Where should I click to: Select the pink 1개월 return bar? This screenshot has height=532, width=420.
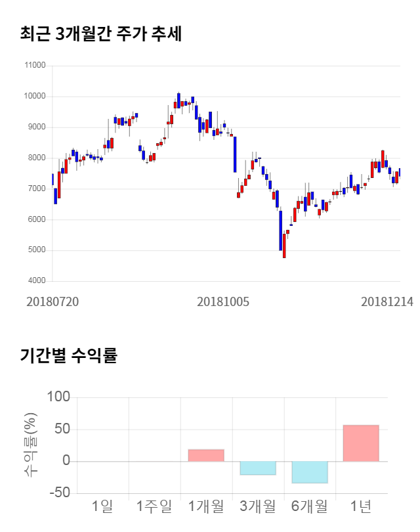point(205,455)
